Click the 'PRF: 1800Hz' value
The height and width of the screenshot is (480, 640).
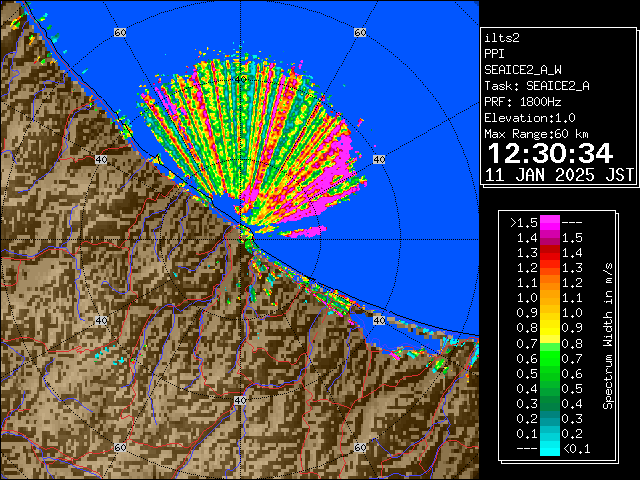(523, 102)
